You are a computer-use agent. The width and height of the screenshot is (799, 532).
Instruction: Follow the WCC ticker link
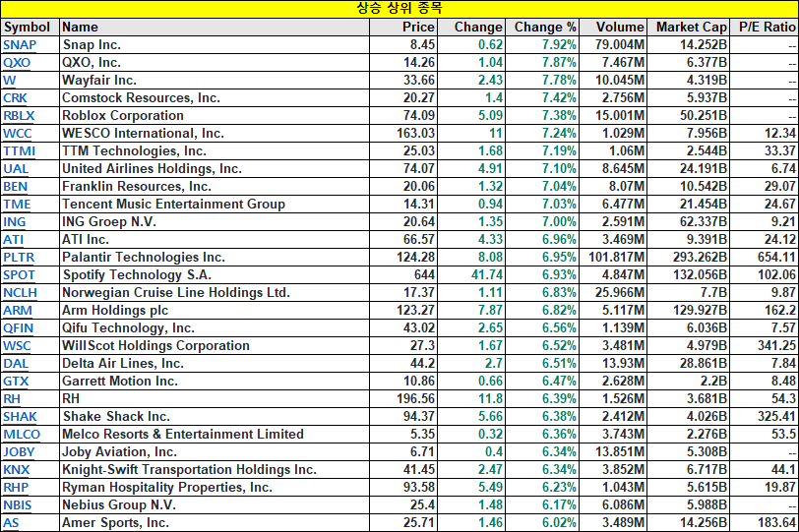[18, 134]
